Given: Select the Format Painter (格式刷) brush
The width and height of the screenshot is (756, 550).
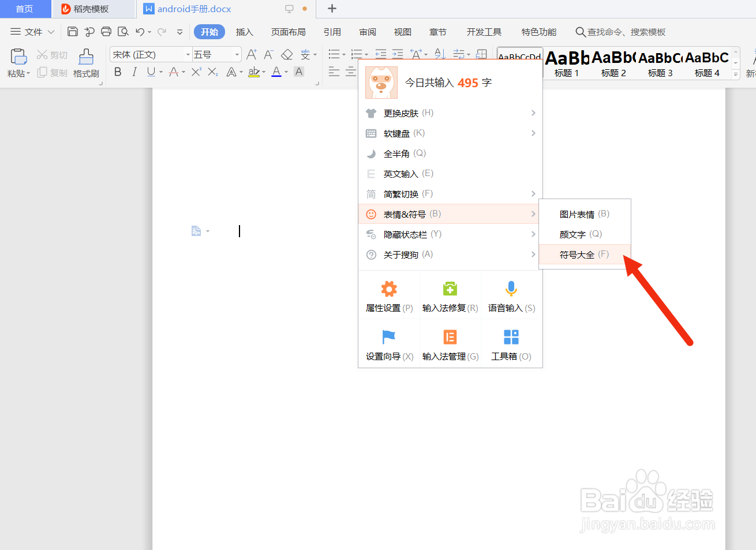Looking at the screenshot, I should tap(86, 63).
